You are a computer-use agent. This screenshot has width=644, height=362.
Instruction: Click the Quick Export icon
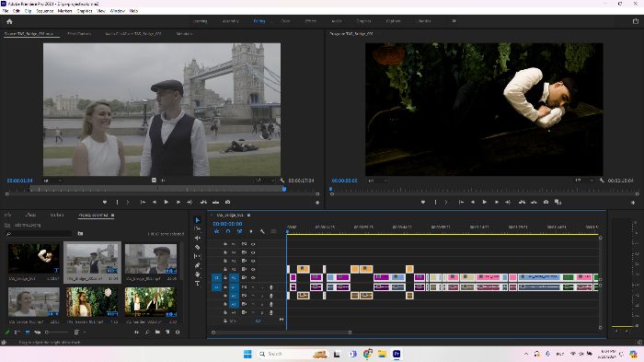pos(636,21)
